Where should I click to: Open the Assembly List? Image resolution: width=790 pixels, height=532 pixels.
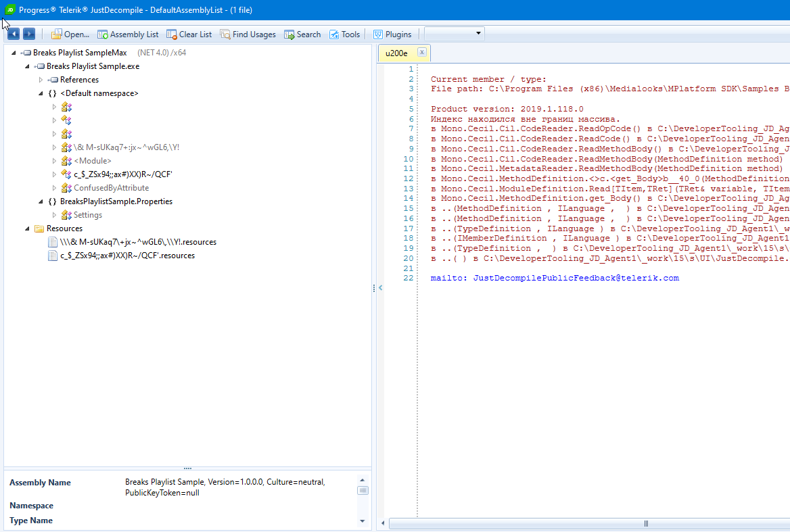pos(128,34)
